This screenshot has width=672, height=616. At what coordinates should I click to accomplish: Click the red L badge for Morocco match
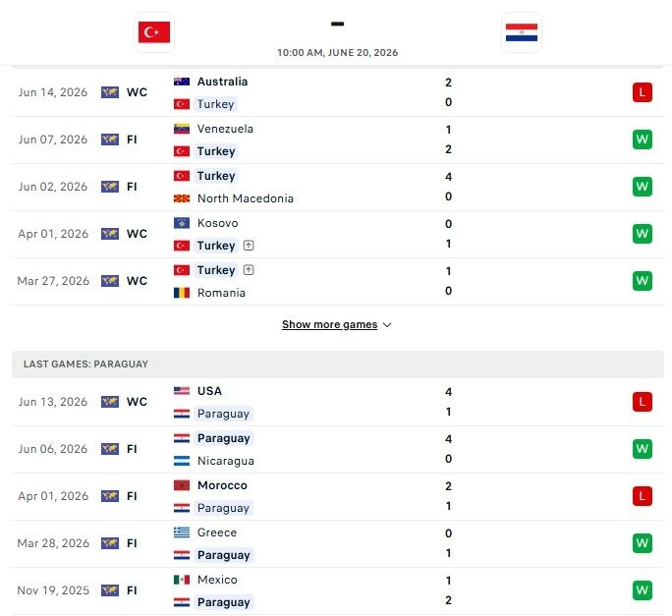tap(642, 496)
